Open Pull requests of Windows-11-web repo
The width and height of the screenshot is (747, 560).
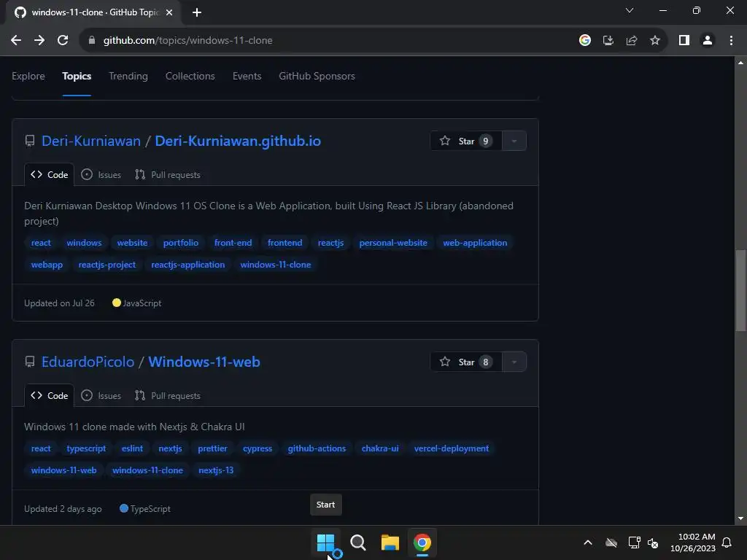[167, 396]
